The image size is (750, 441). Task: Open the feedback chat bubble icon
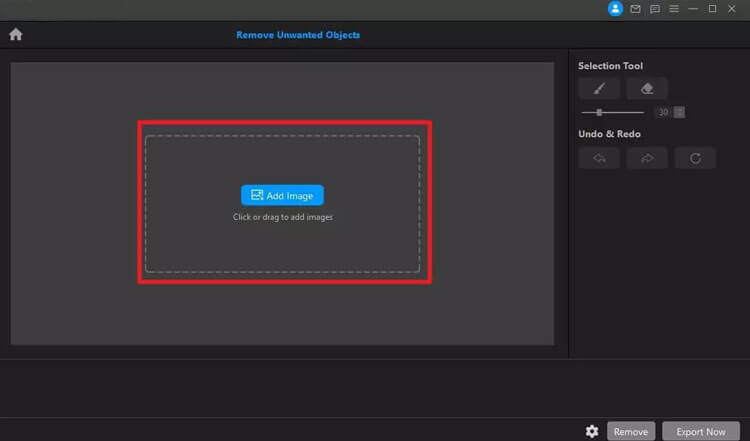coord(654,9)
